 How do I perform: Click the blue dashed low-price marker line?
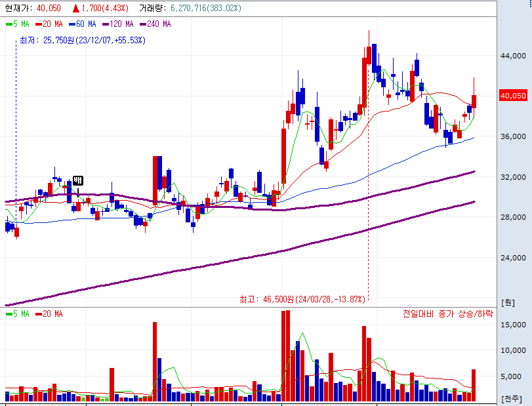(16, 131)
